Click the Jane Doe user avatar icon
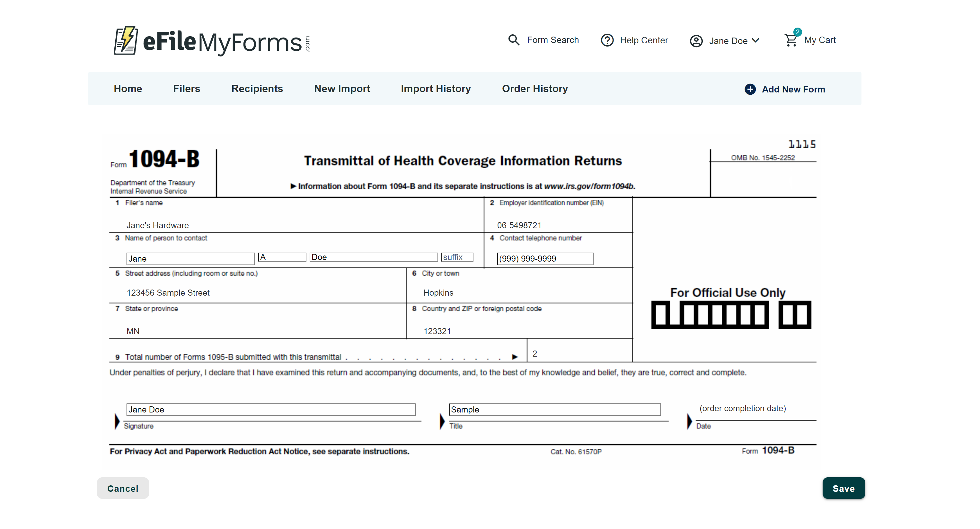This screenshot has width=980, height=529. point(696,41)
